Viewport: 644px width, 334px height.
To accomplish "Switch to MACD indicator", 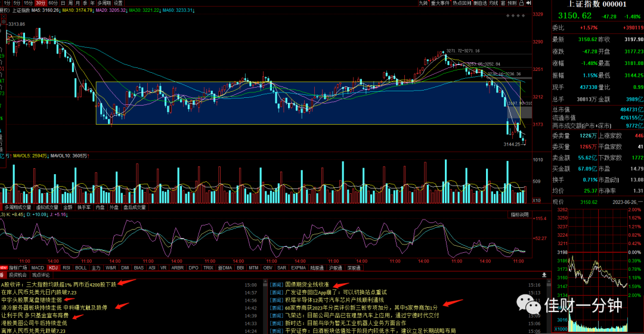I will (38, 268).
